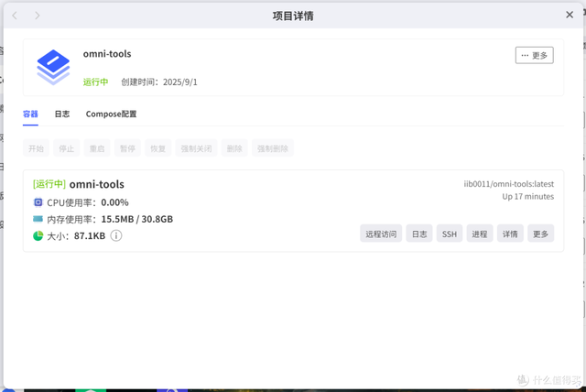Switch to the 日志 tab
This screenshot has width=586, height=392.
pos(62,114)
